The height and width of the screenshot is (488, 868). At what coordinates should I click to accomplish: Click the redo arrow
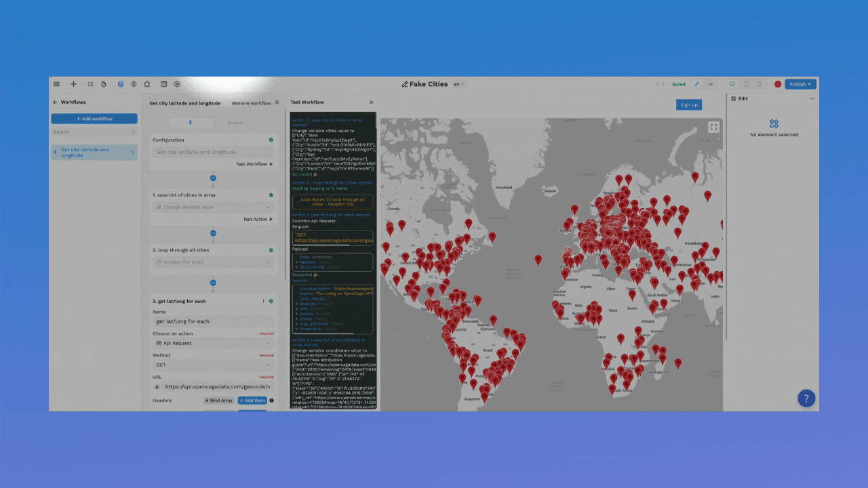(664, 84)
